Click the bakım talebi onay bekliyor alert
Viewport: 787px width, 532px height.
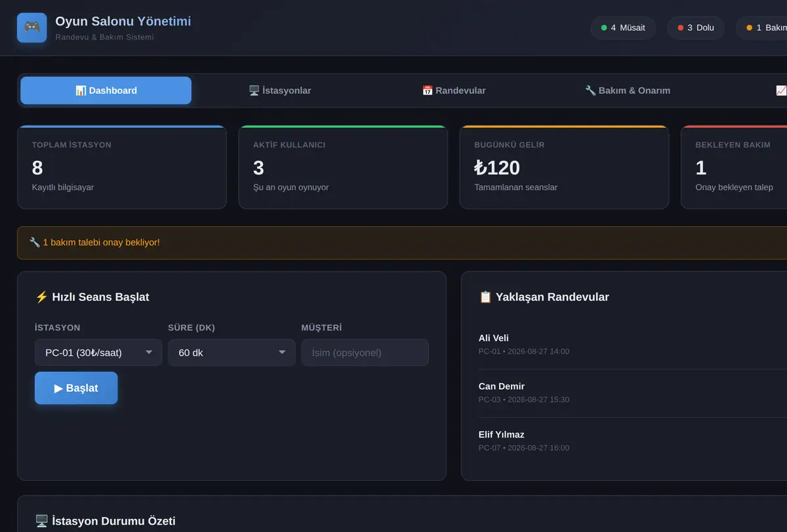402,243
